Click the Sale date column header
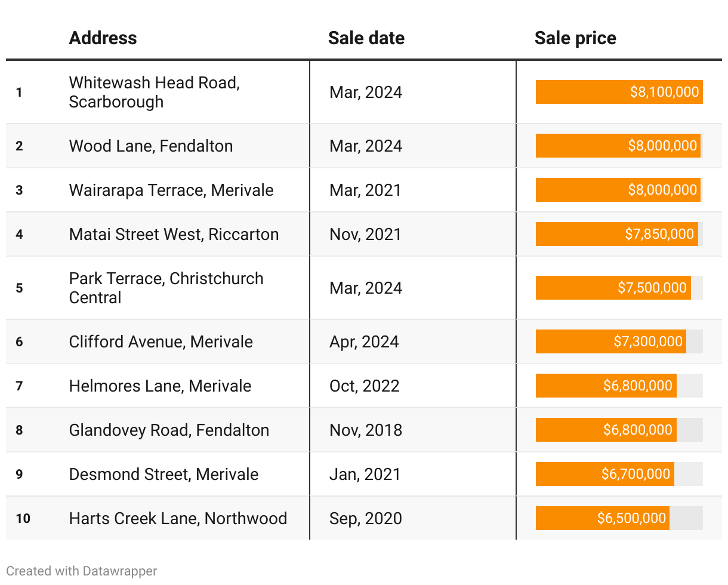This screenshot has width=728, height=585. pyautogui.click(x=366, y=38)
